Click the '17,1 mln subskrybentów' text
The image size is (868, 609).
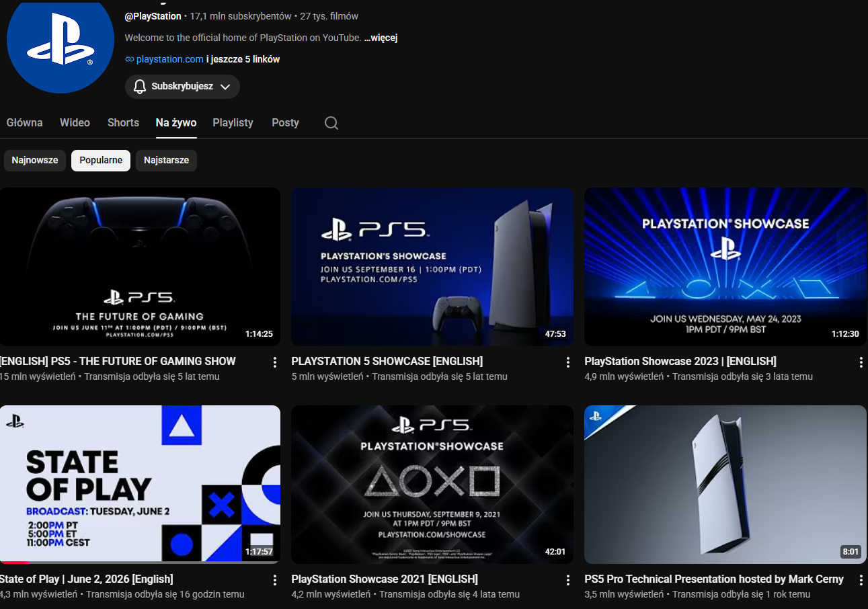[241, 16]
